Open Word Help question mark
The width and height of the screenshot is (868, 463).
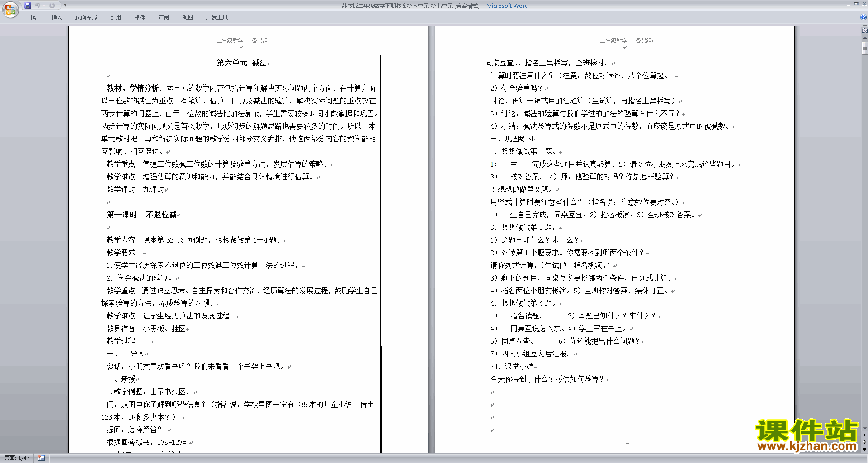coord(863,18)
